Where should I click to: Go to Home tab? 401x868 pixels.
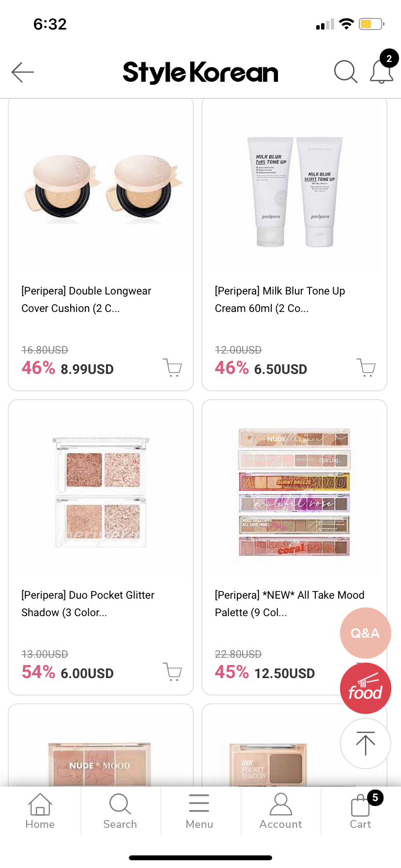pyautogui.click(x=40, y=811)
